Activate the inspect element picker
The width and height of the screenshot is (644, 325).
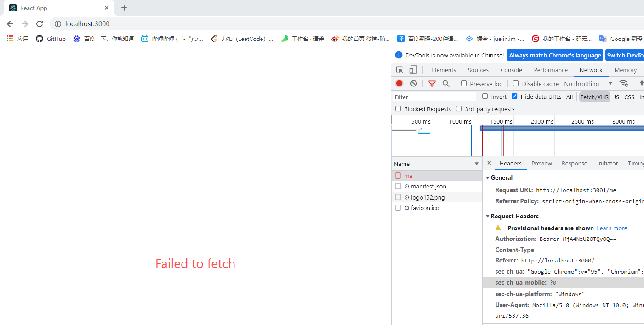(399, 70)
